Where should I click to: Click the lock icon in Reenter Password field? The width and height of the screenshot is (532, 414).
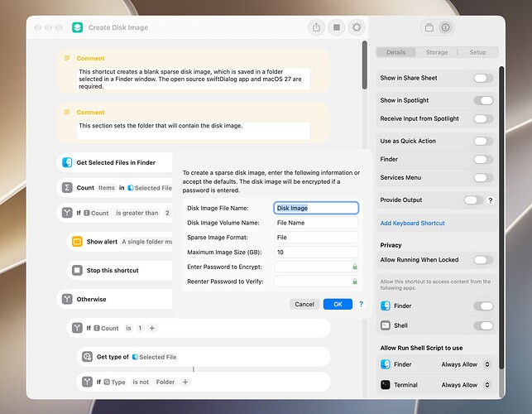pos(355,282)
